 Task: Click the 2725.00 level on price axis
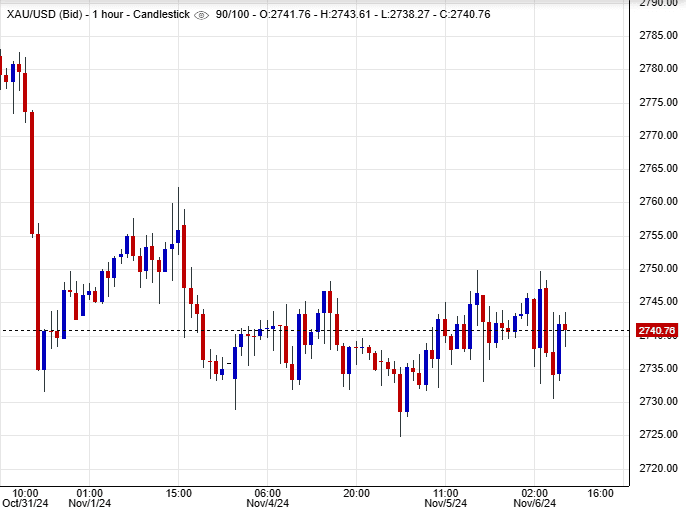pyautogui.click(x=657, y=434)
